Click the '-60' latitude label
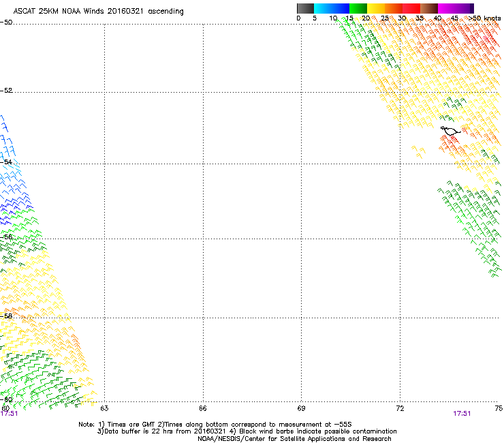504x443 pixels. (x=6, y=399)
